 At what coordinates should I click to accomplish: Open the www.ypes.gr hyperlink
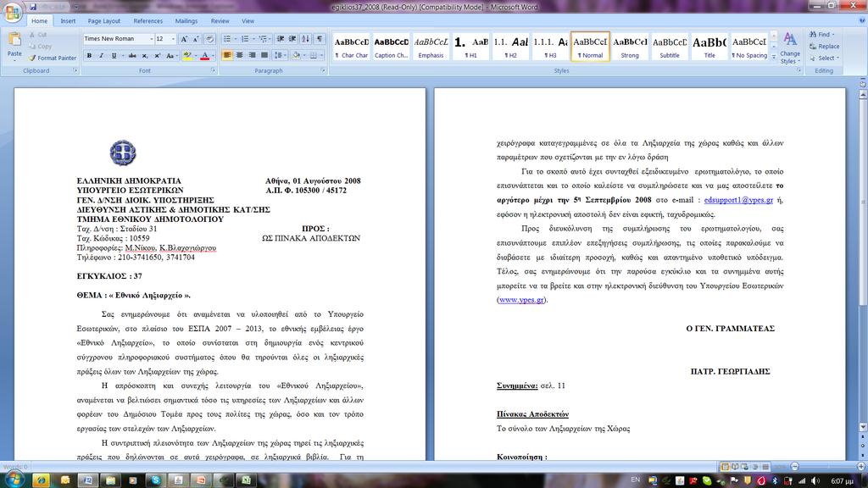point(521,300)
